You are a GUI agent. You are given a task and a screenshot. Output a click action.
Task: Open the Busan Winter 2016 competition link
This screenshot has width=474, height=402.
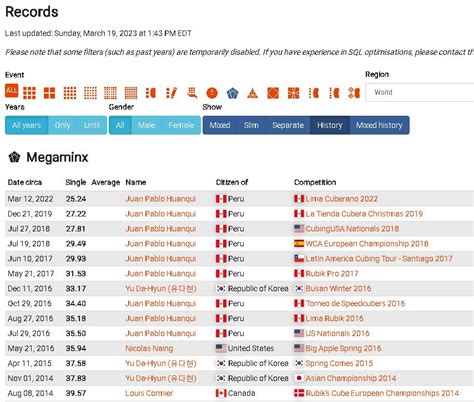pyautogui.click(x=338, y=289)
